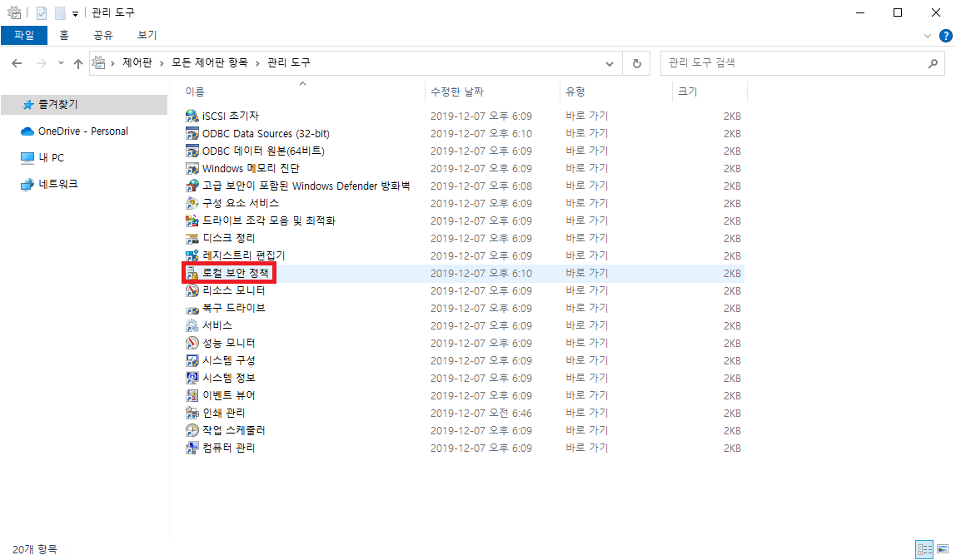Click the title bar window system icon

point(14,12)
